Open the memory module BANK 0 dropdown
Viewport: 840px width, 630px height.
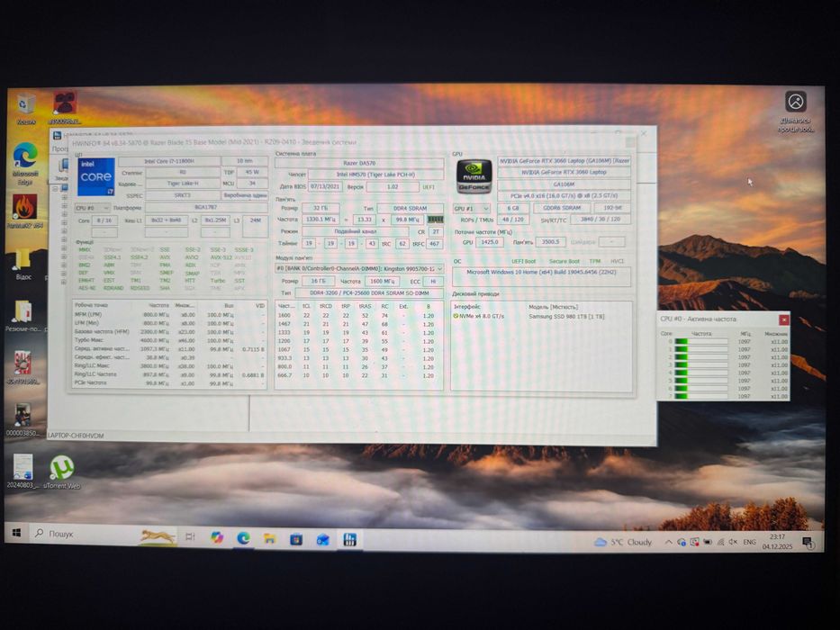pyautogui.click(x=359, y=268)
